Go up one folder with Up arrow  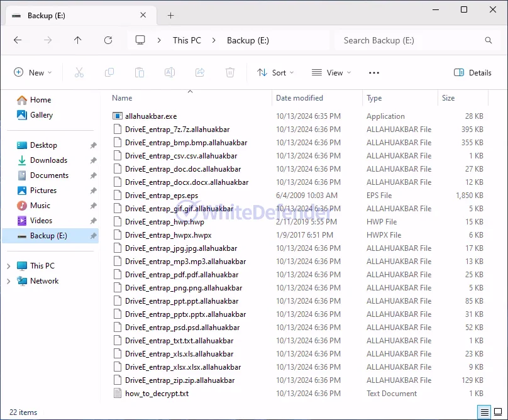pos(78,40)
